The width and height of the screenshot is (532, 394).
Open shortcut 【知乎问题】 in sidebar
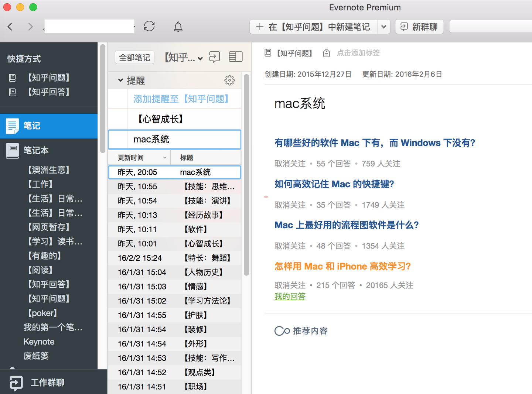[x=48, y=78]
